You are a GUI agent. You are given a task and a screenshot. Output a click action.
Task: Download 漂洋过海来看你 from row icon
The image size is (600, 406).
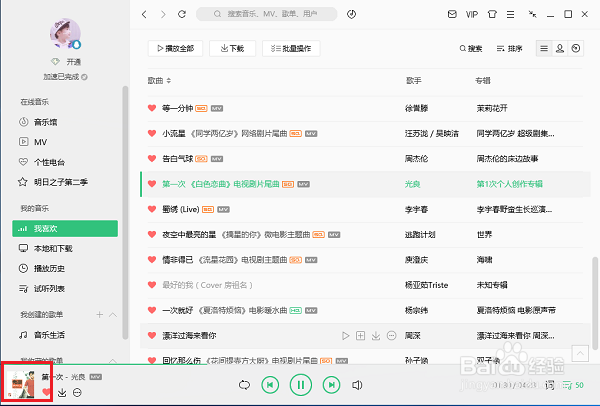pos(376,336)
